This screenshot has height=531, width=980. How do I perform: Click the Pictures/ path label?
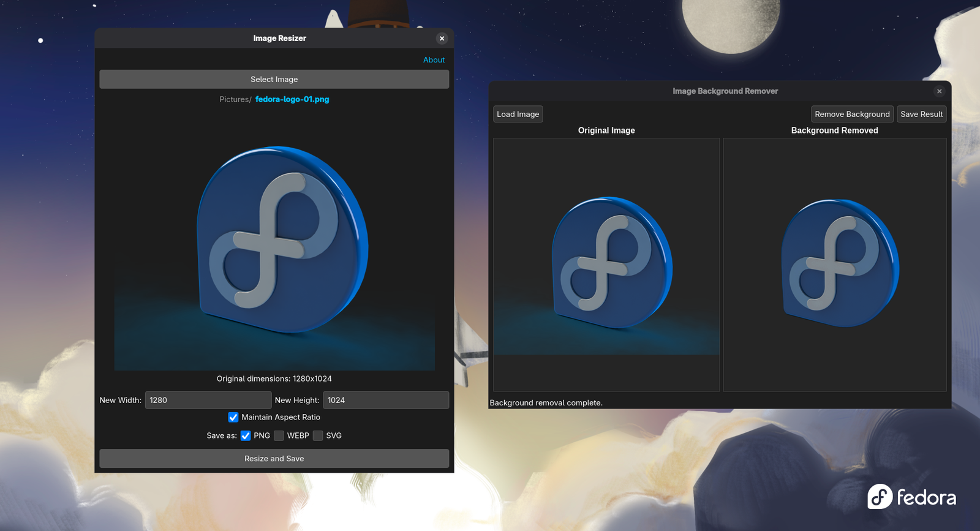coord(235,99)
